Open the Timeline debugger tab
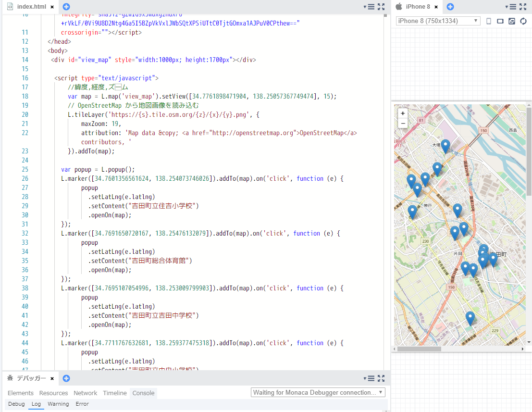 click(115, 393)
